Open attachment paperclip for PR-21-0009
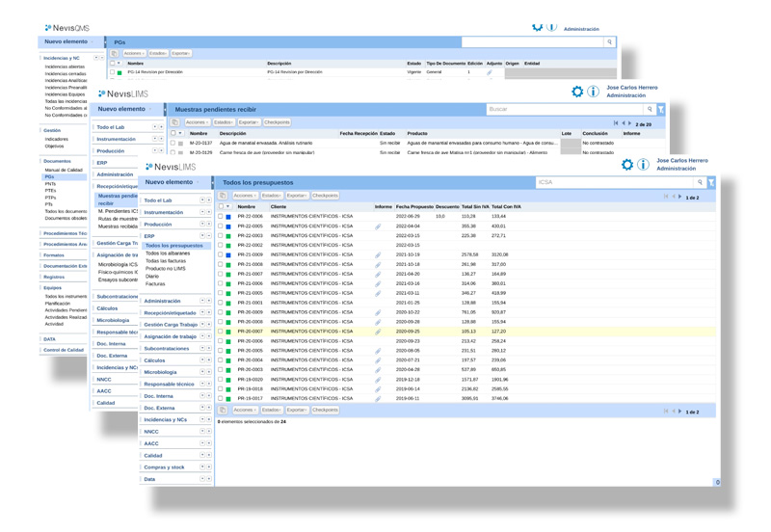This screenshot has height=532, width=771. 378,255
